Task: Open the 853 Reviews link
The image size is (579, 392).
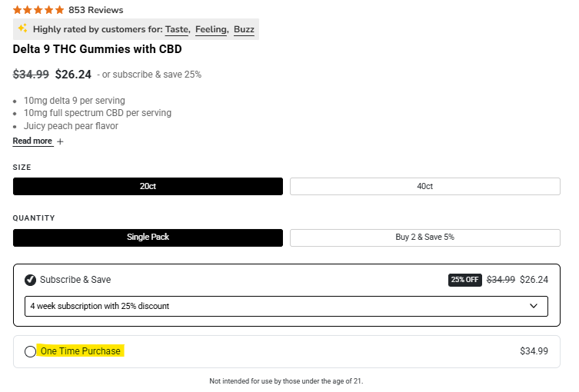Action: (x=95, y=10)
